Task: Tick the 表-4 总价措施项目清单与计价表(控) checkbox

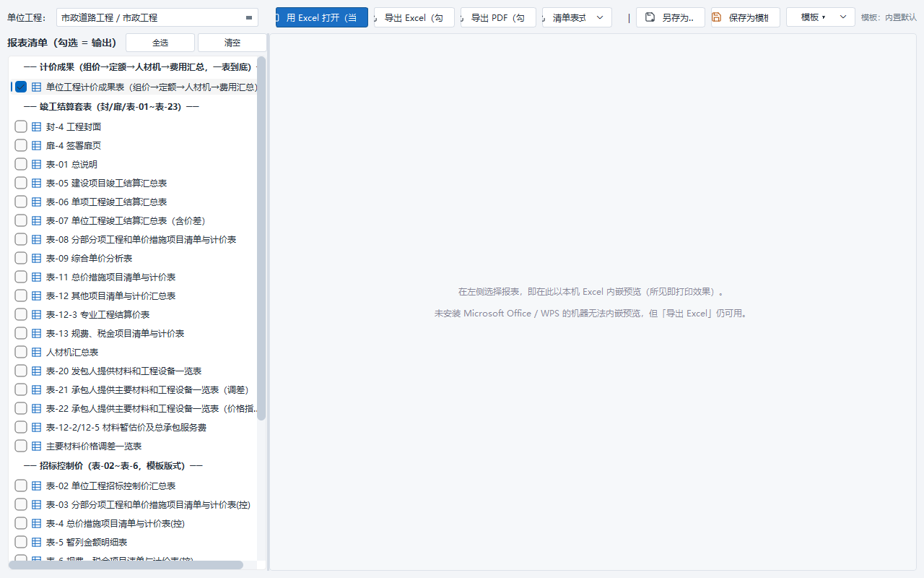Action: (x=21, y=523)
